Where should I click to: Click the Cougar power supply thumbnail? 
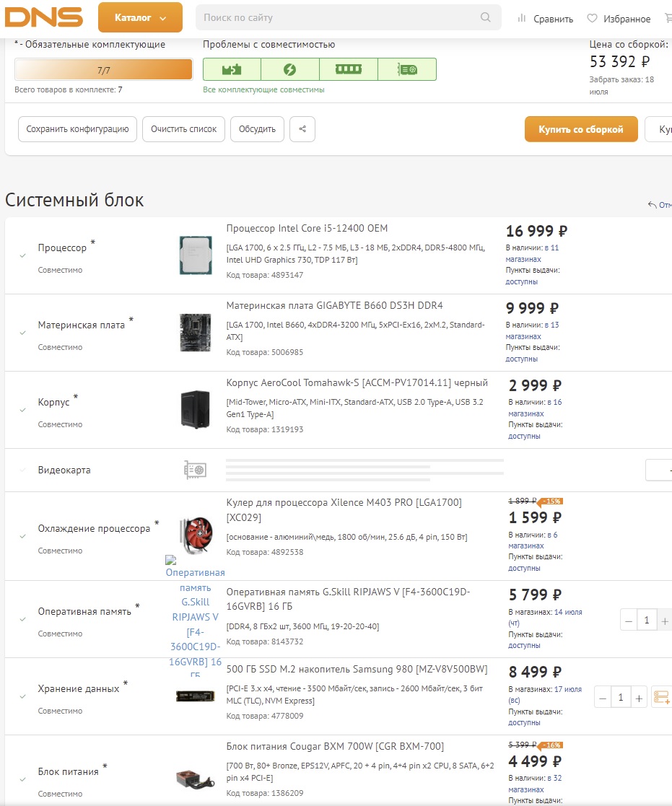pyautogui.click(x=196, y=779)
